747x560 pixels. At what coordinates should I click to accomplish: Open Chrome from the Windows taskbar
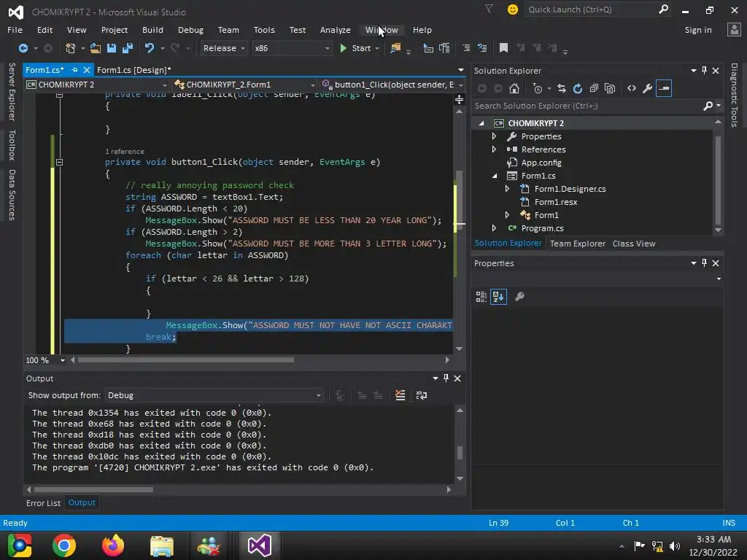pyautogui.click(x=64, y=545)
